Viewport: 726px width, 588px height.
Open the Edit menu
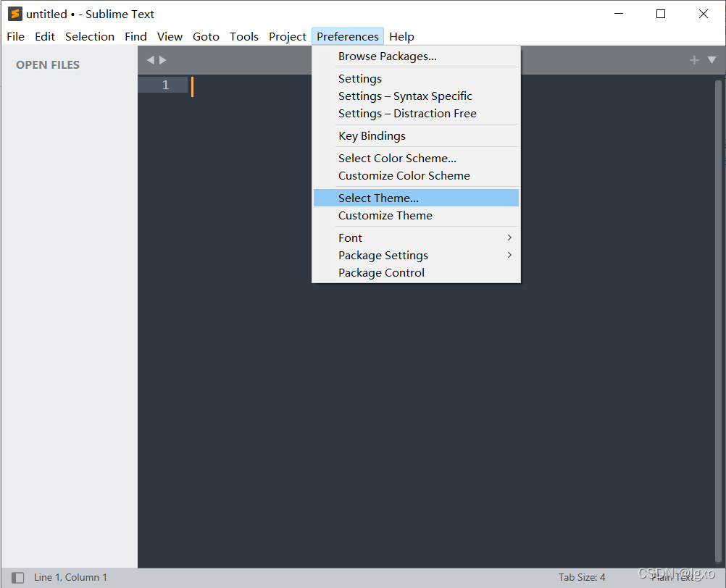point(45,36)
